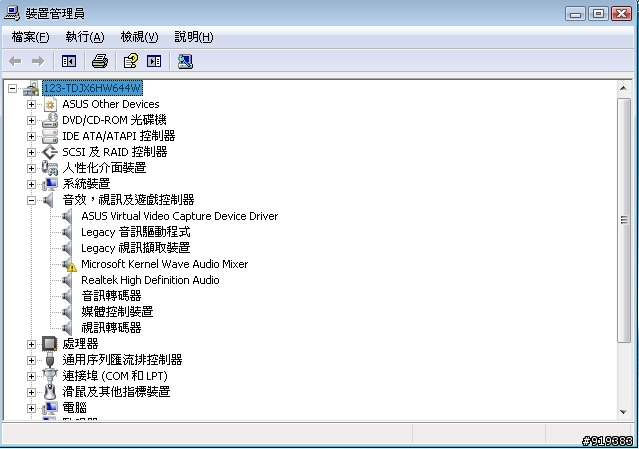
Task: Expand the DVD/CD-ROM 光碟機 node
Action: pyautogui.click(x=31, y=121)
